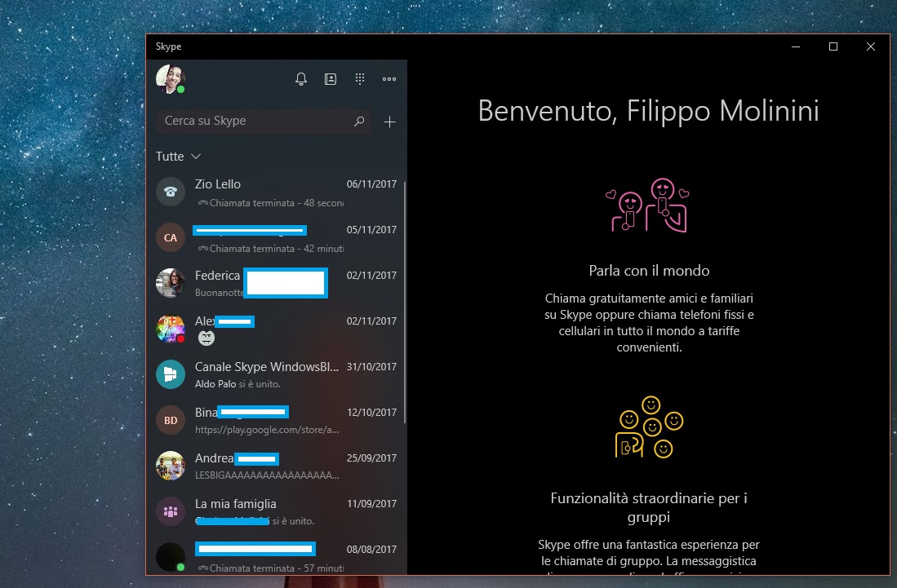Screen dimensions: 897x588
Task: Click Federica's profile photo
Action: click(171, 283)
